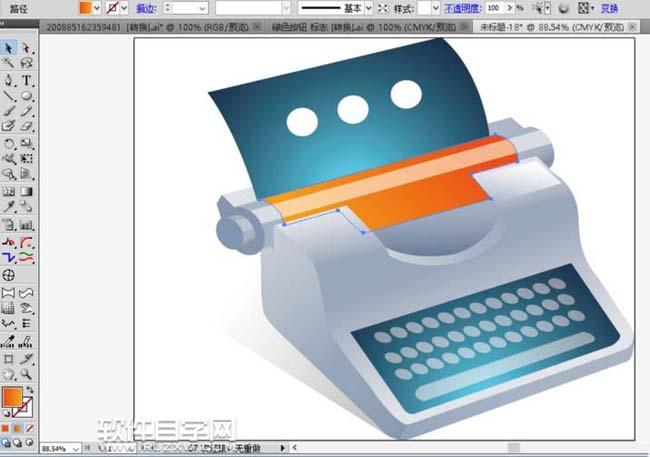
Task: Click the Slice tool in toolbox
Action: (26, 359)
